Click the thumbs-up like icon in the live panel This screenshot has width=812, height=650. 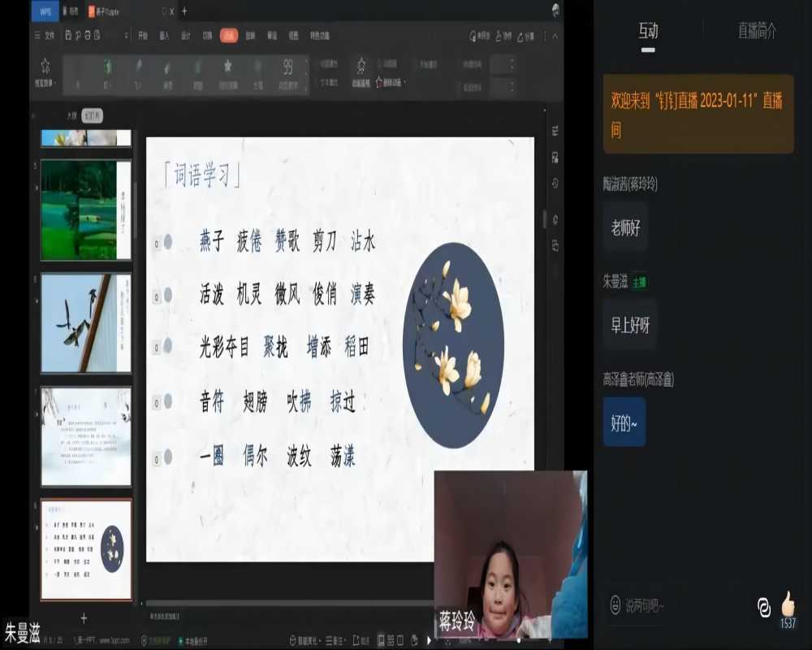pyautogui.click(x=788, y=604)
